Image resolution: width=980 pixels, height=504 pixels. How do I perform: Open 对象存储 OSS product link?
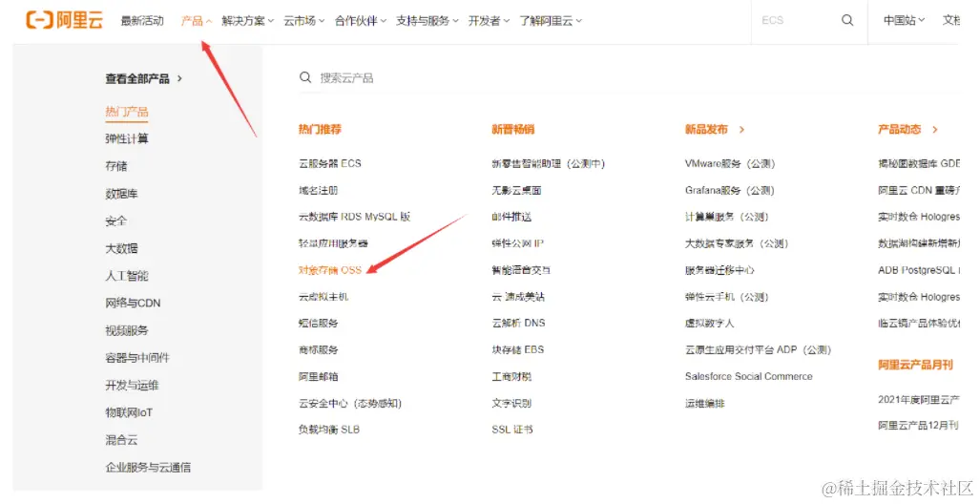330,270
